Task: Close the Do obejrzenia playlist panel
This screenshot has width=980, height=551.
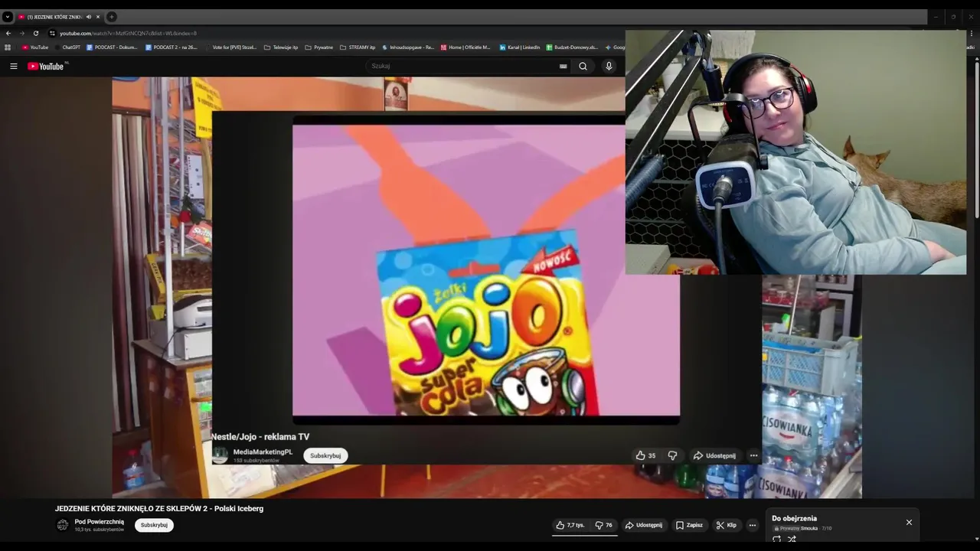Action: [909, 522]
